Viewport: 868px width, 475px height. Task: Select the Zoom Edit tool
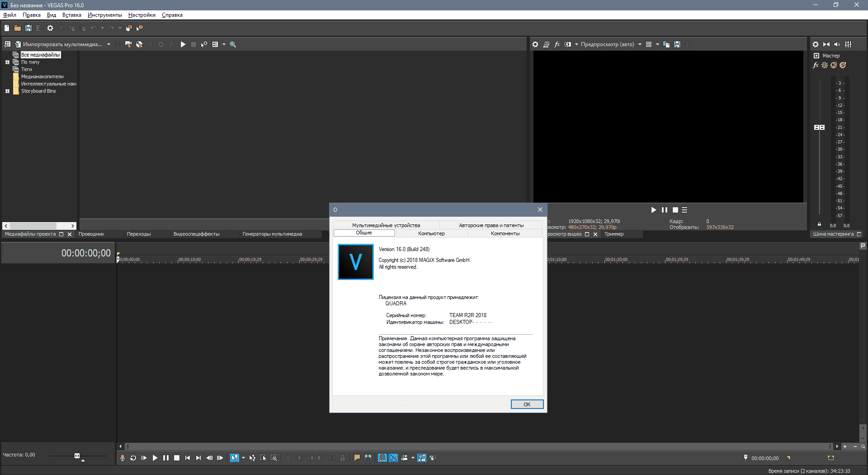tap(274, 458)
